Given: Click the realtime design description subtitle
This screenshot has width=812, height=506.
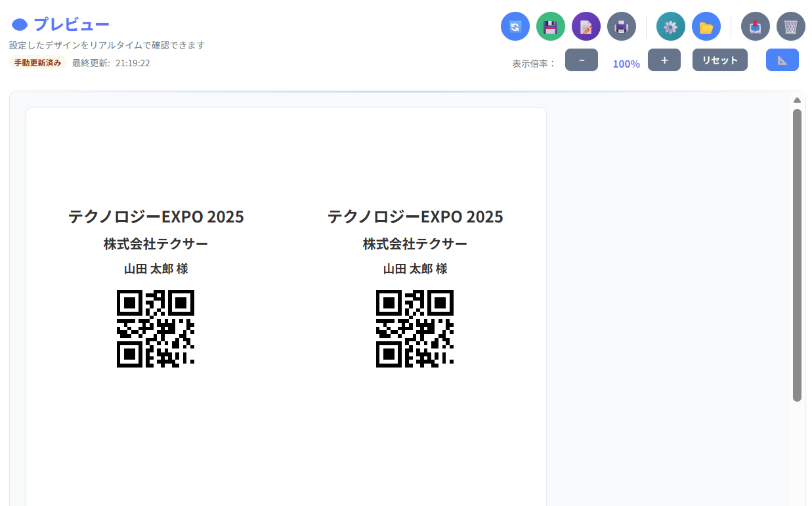Looking at the screenshot, I should tap(107, 45).
